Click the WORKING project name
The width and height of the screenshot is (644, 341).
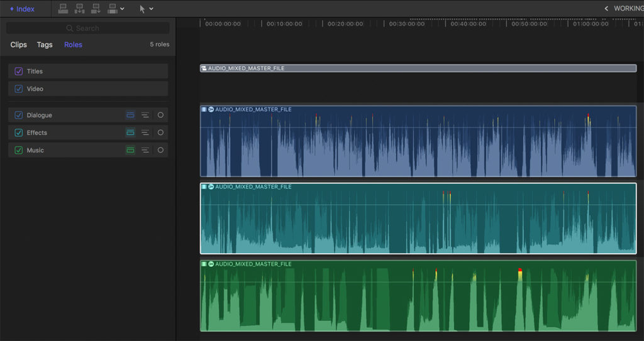(x=629, y=9)
